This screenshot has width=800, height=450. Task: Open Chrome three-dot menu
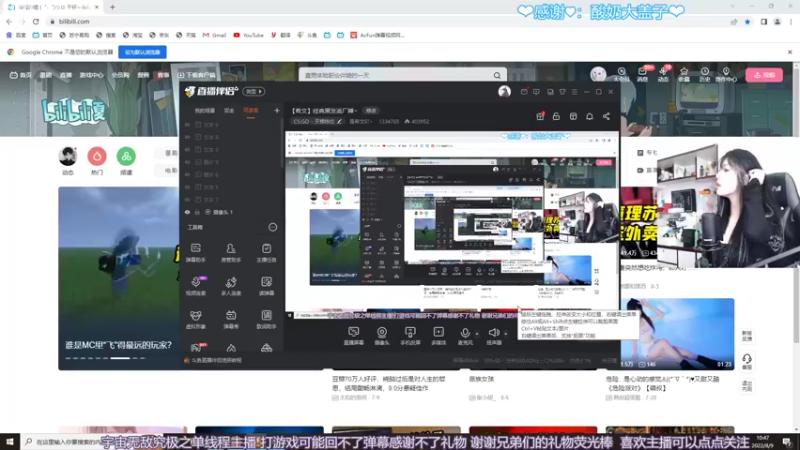coord(791,22)
